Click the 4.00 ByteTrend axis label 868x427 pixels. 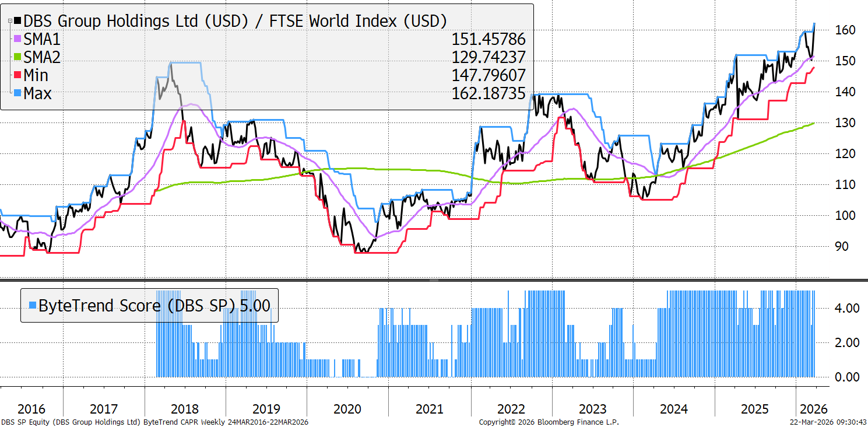point(844,308)
